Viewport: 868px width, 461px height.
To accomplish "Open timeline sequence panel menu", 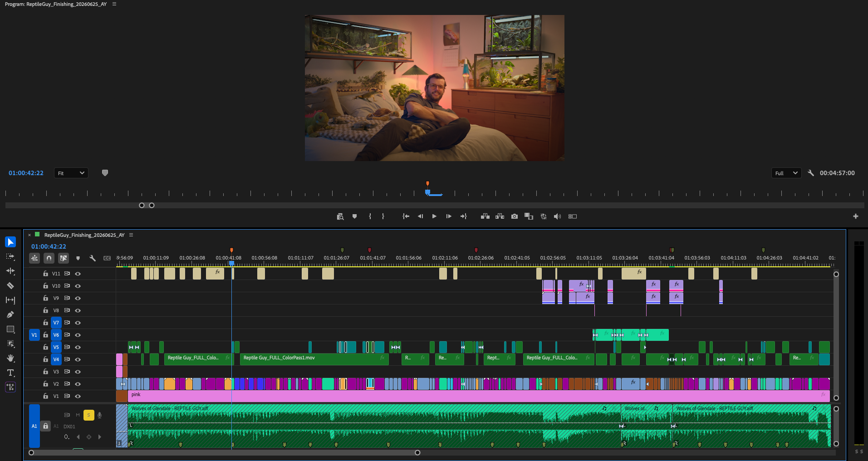I will click(131, 235).
